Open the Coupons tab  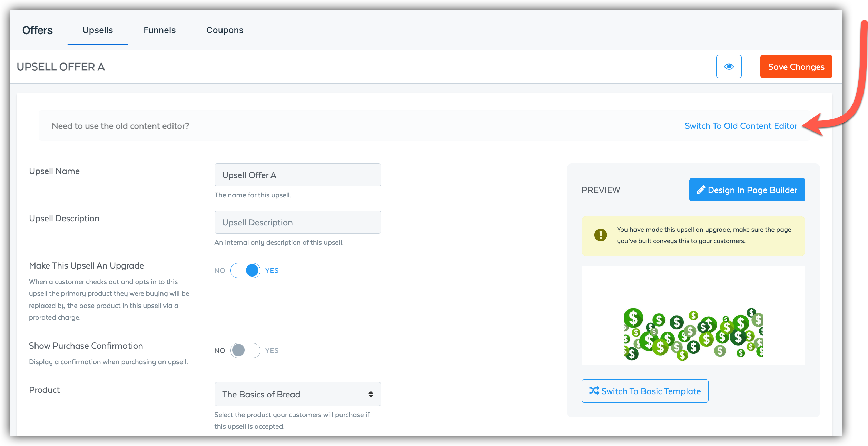[x=225, y=30]
